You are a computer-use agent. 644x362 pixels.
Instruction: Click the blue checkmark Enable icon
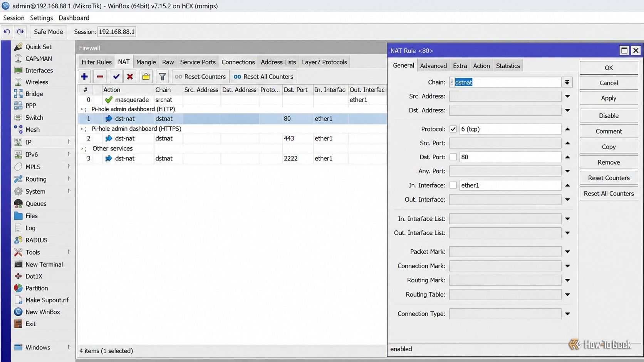tap(116, 77)
